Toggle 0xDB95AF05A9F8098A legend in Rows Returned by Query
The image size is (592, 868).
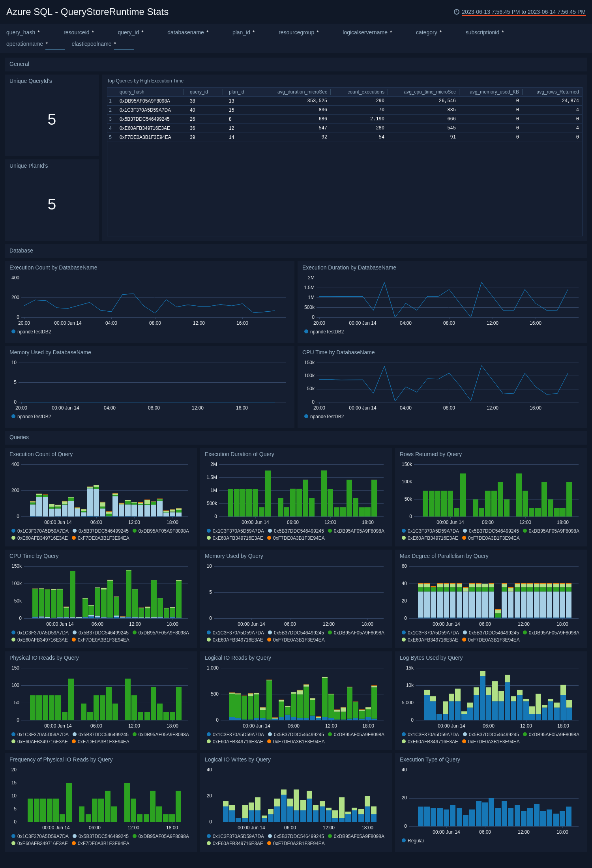(551, 531)
